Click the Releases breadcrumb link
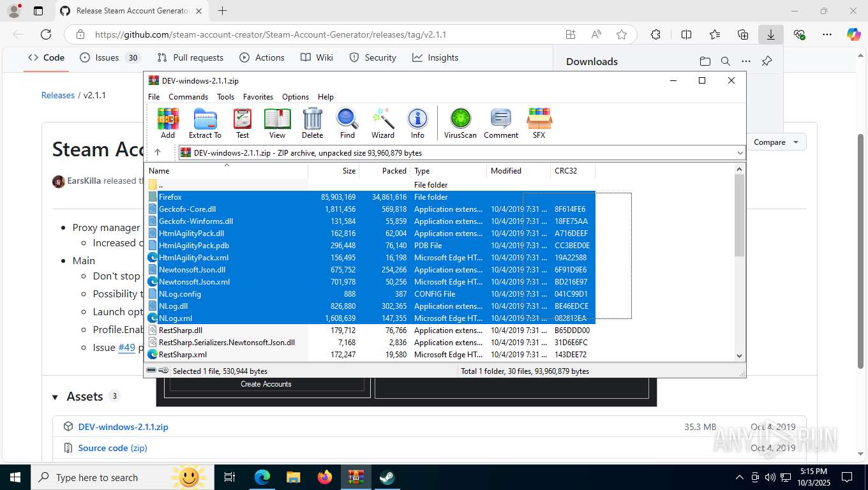Screen dimensions: 868x490 58,95
